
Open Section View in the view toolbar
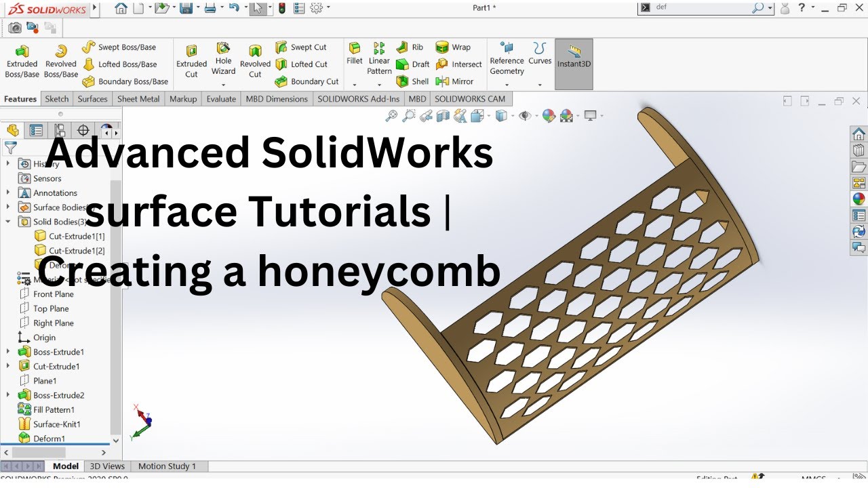443,116
